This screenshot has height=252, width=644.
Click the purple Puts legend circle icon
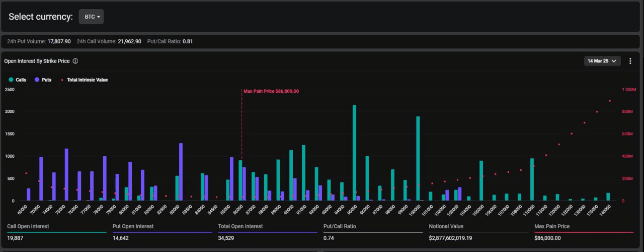coord(37,80)
